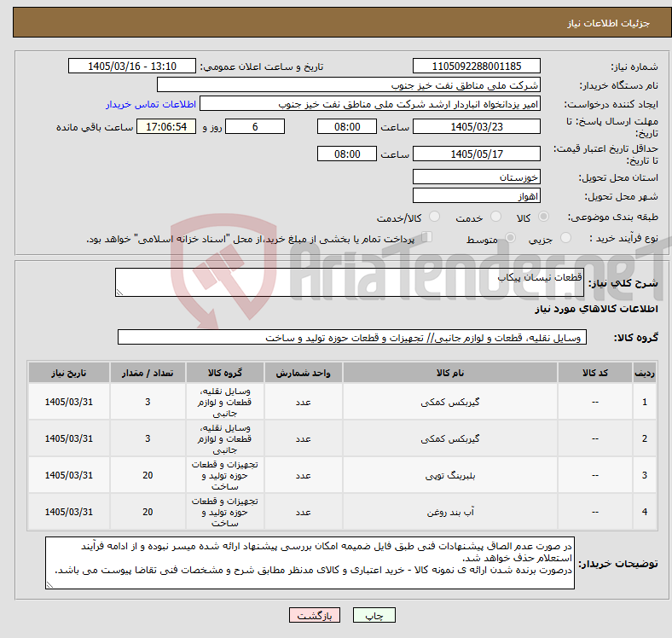This screenshot has height=638, width=672.
Task: Click the بلبرینگ توپی item name
Action: coord(450,475)
